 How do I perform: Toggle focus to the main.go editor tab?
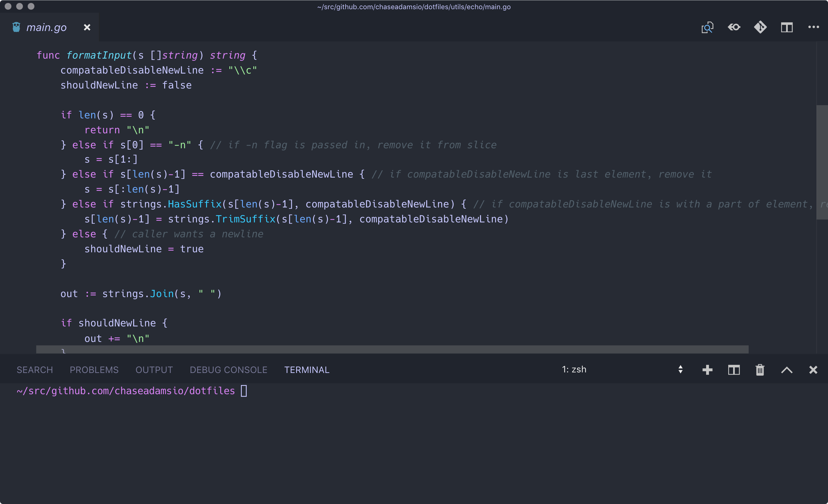tap(47, 27)
